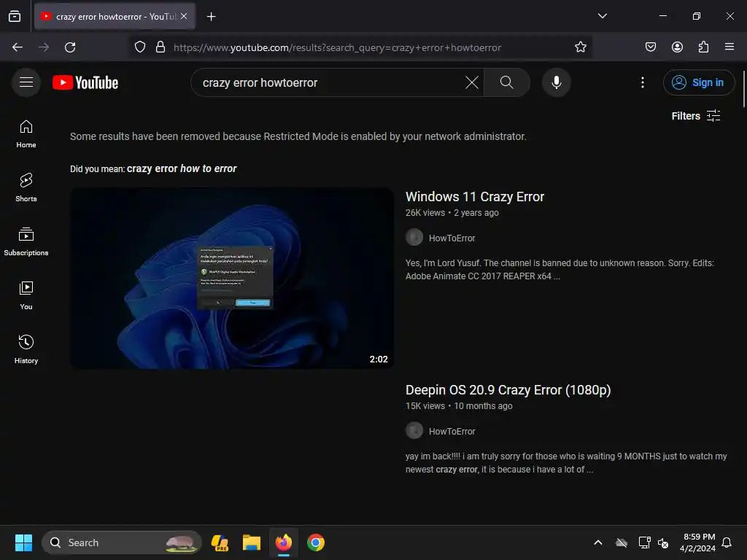
Task: Click the taskbar Search box
Action: click(x=122, y=542)
